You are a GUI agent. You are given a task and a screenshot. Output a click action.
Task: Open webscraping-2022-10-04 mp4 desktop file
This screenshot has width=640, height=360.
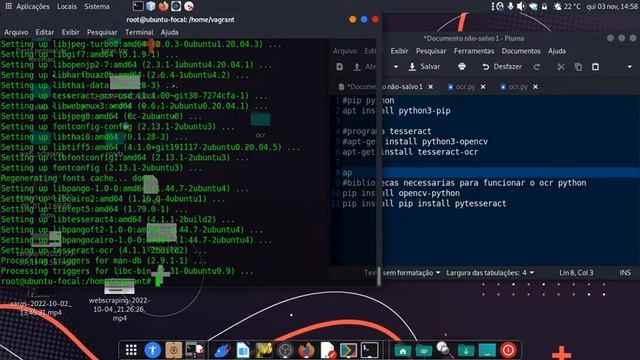[119, 300]
